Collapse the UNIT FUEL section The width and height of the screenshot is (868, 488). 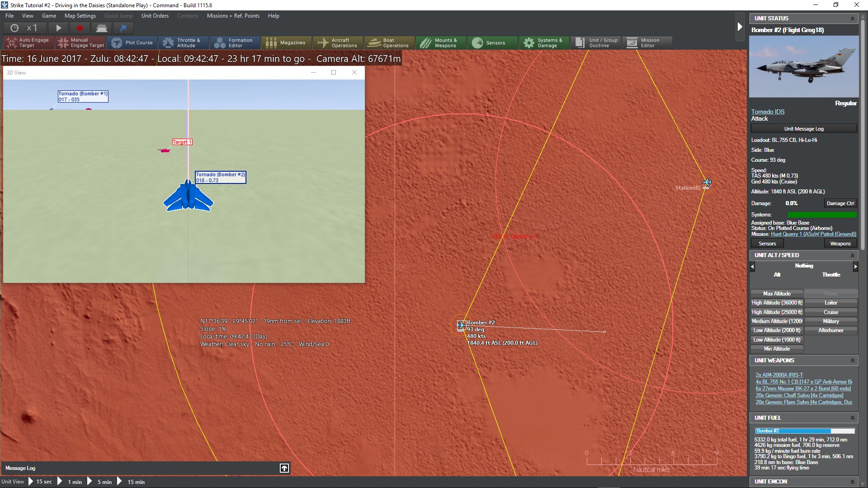click(x=852, y=418)
